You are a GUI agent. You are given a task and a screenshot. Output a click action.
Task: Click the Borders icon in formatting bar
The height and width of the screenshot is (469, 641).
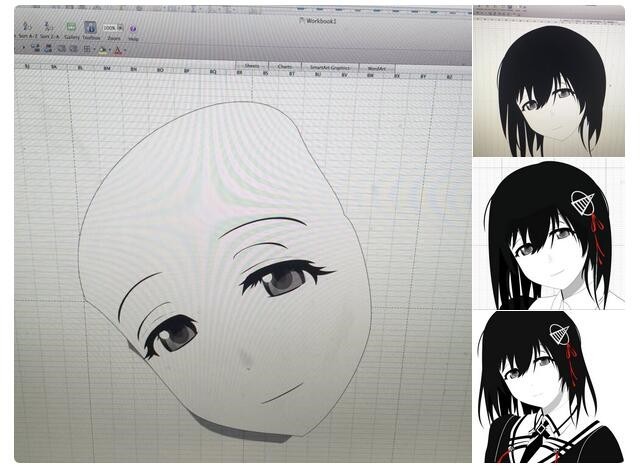tap(87, 49)
